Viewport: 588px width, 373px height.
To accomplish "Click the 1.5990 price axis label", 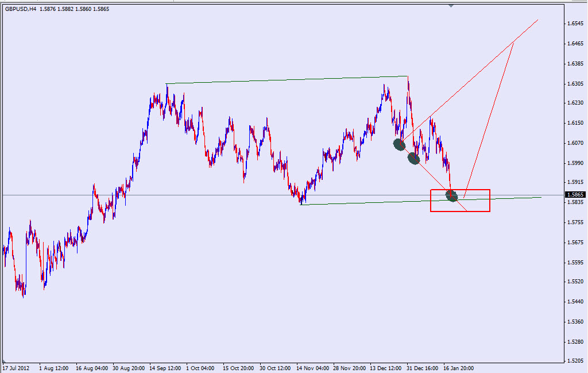I will (575, 163).
